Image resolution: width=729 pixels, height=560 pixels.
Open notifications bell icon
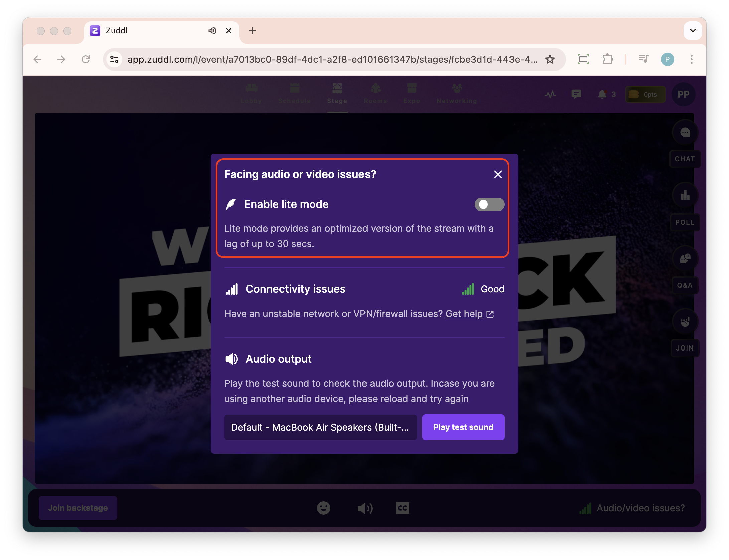click(x=602, y=94)
